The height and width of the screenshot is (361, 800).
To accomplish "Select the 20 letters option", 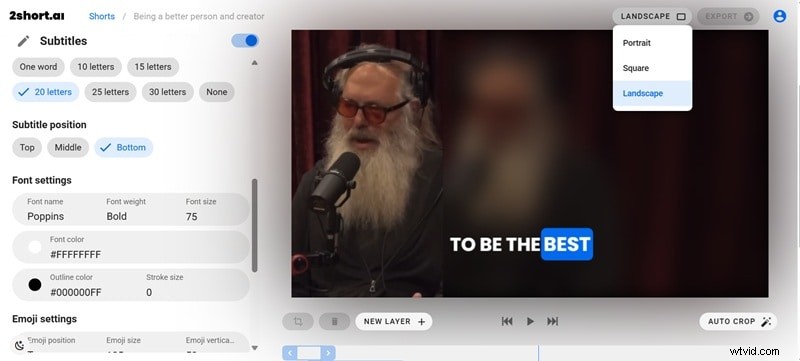I will (x=45, y=92).
